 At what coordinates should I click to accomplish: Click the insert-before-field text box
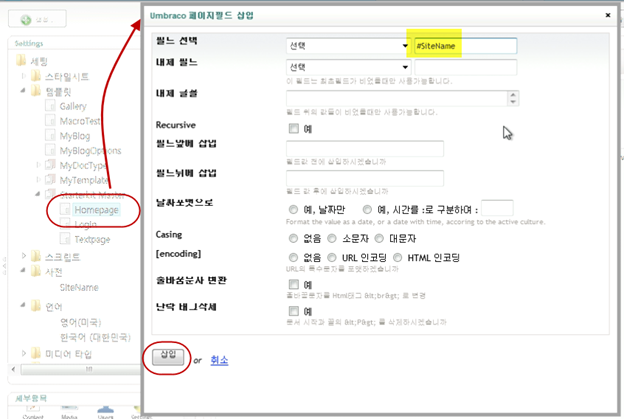click(365, 148)
